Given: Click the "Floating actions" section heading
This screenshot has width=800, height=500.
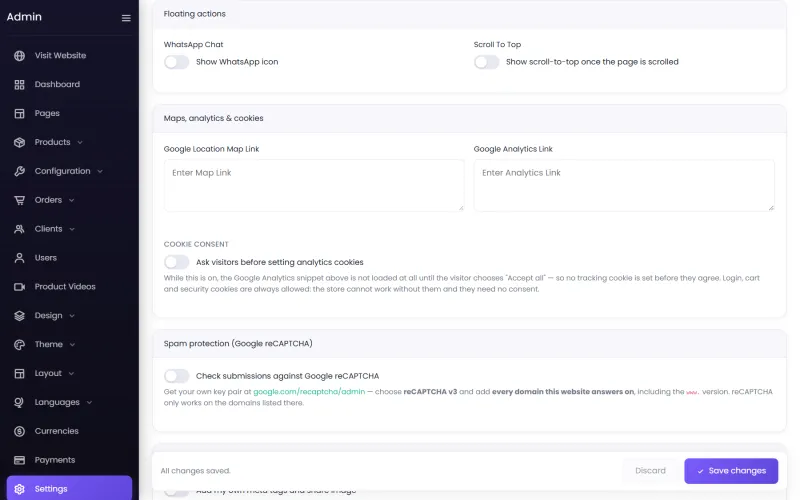Looking at the screenshot, I should pos(194,14).
